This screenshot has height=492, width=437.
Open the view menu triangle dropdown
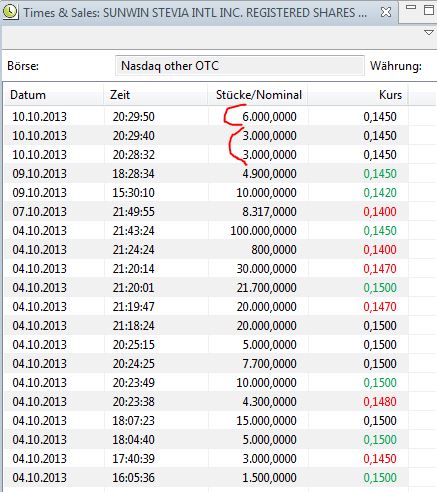[429, 33]
